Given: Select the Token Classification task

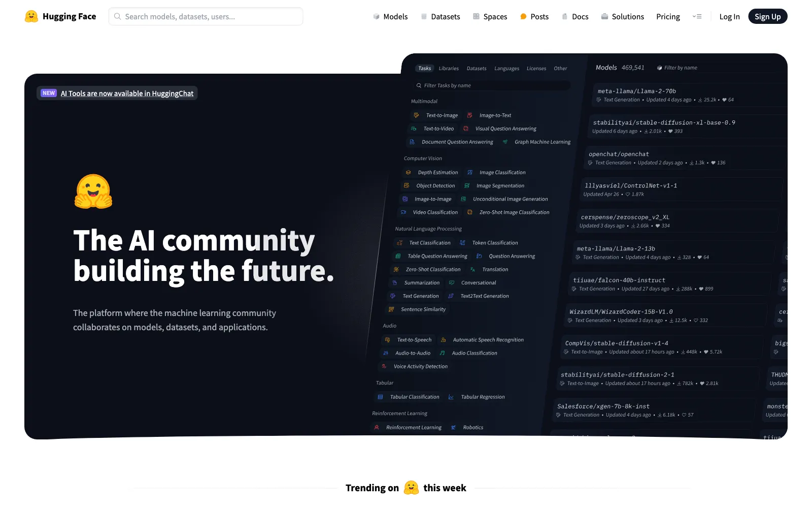Looking at the screenshot, I should pos(489,243).
